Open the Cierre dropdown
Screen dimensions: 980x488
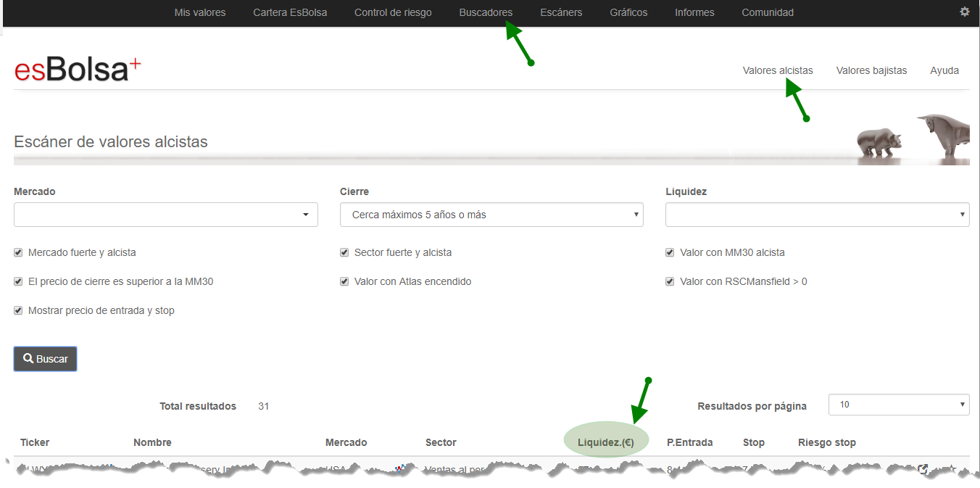[491, 215]
